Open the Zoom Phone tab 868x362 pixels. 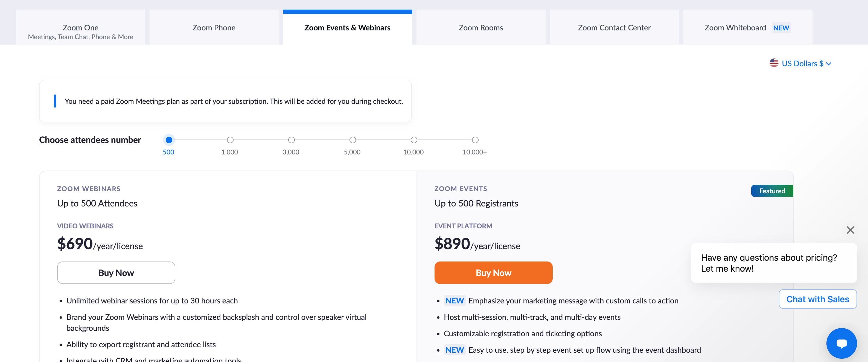click(214, 28)
